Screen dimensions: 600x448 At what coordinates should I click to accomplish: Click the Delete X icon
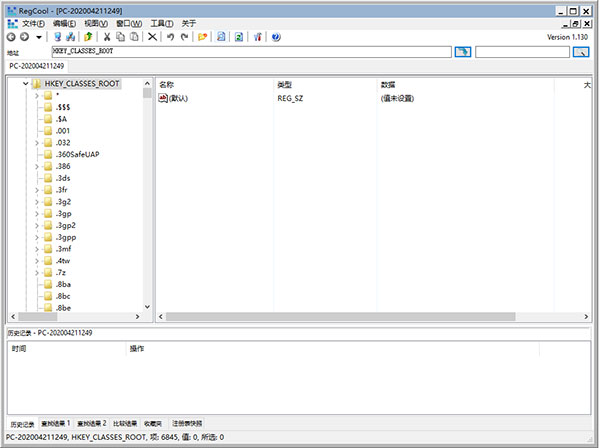[x=152, y=37]
